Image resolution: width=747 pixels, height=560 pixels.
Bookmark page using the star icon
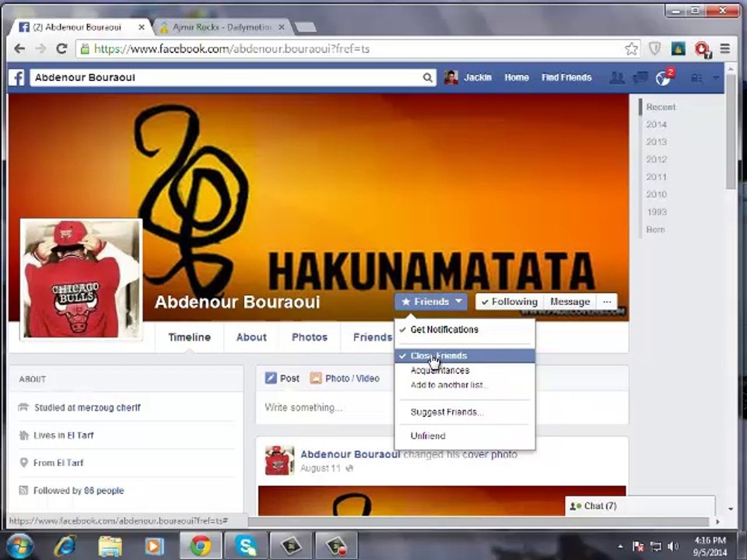pyautogui.click(x=631, y=48)
